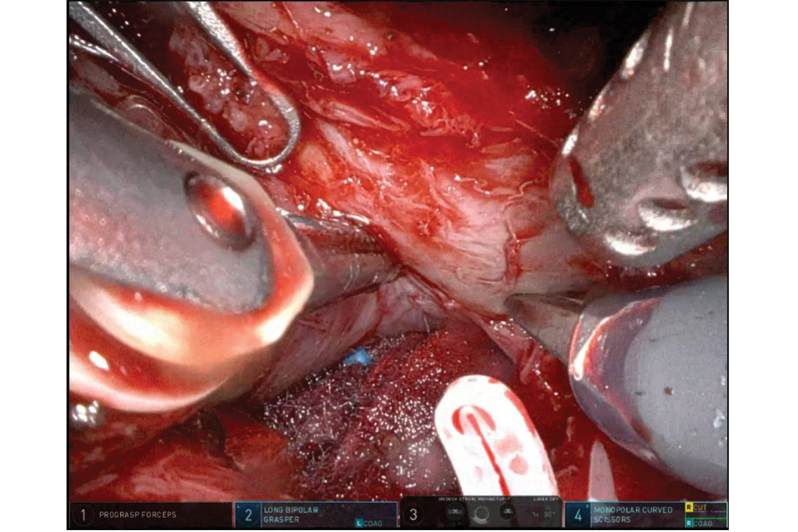The height and width of the screenshot is (532, 798).
Task: Click the Monopolar Curved Scissors label
Action: (x=632, y=515)
